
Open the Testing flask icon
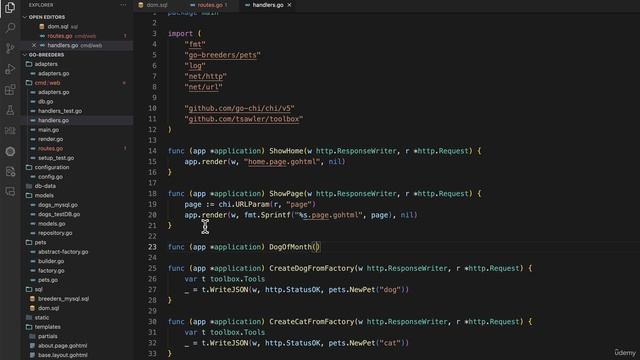coord(10,110)
